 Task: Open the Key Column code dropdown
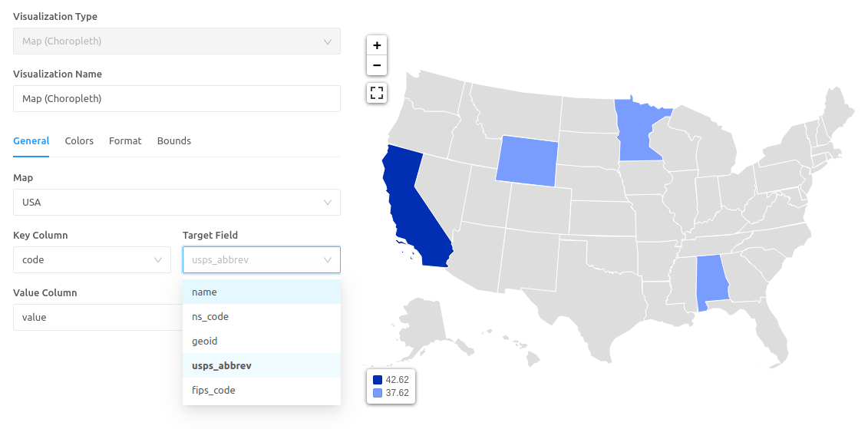coord(92,259)
